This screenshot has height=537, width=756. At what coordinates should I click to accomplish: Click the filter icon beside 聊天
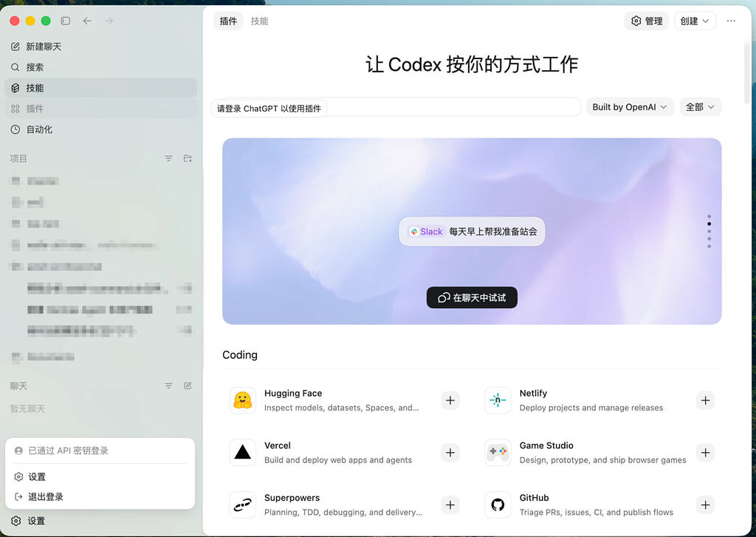[169, 386]
